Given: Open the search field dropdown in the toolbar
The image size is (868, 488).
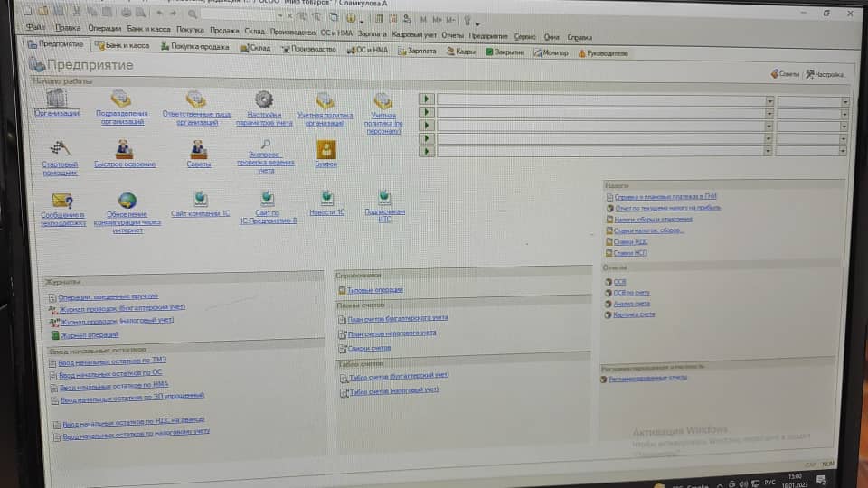Looking at the screenshot, I should coord(279,16).
